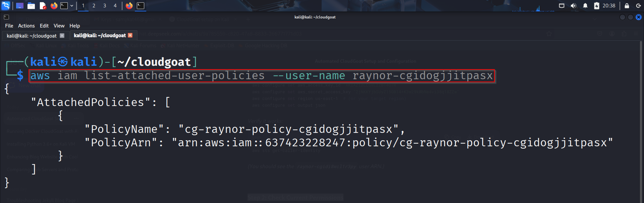Click the "PolicyArn" key in the output
Viewport: 644px width, 203px height.
[121, 143]
